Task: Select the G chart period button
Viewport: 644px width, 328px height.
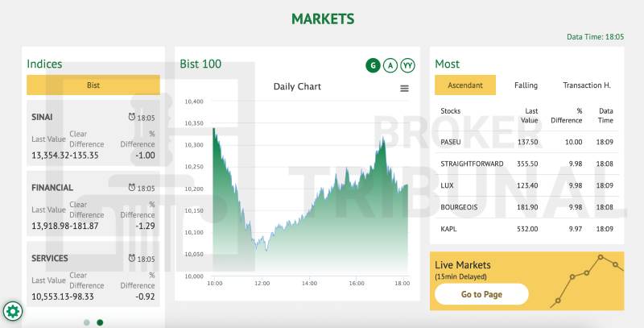Action: [373, 65]
